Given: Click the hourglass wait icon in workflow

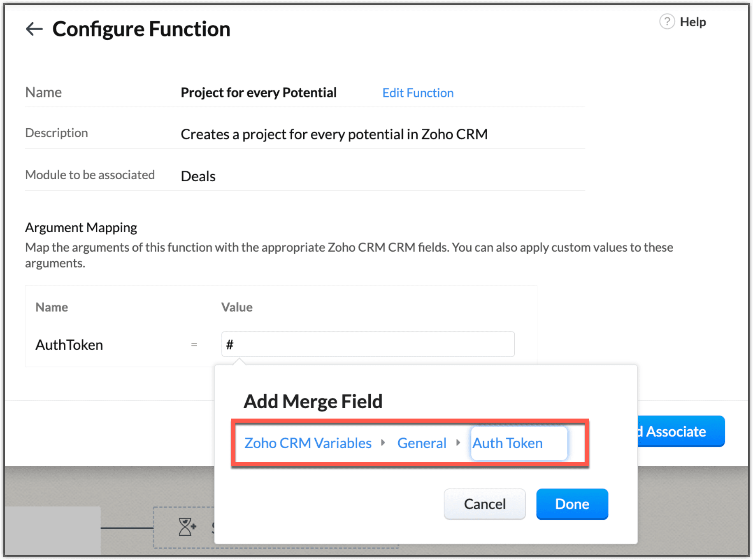Looking at the screenshot, I should pos(187,527).
